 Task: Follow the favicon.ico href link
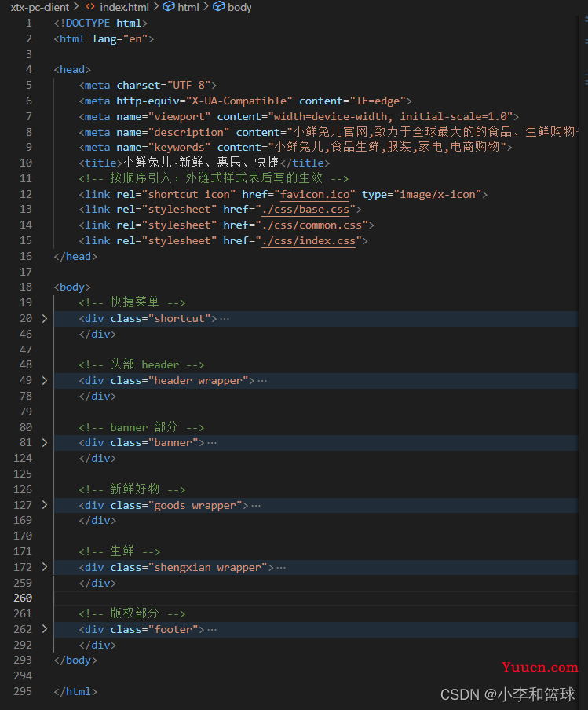click(x=315, y=194)
